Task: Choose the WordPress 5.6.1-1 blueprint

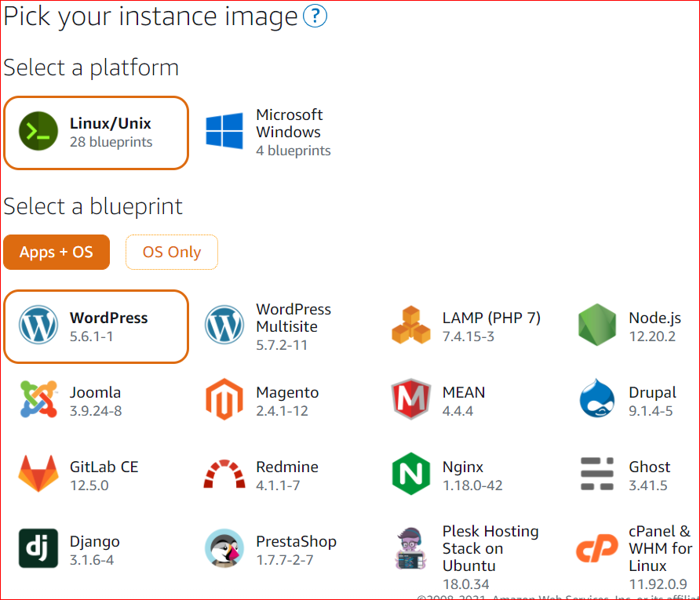Action: pos(96,326)
